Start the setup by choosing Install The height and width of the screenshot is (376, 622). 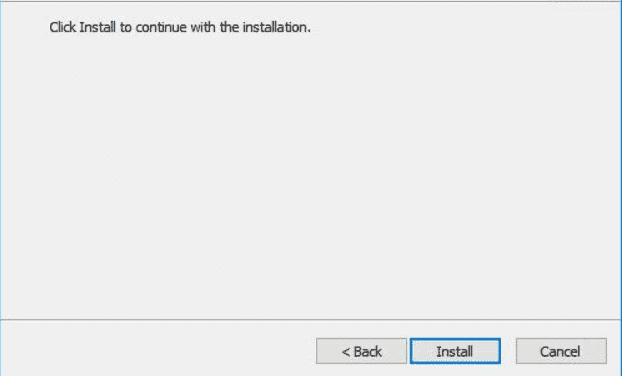click(x=455, y=351)
